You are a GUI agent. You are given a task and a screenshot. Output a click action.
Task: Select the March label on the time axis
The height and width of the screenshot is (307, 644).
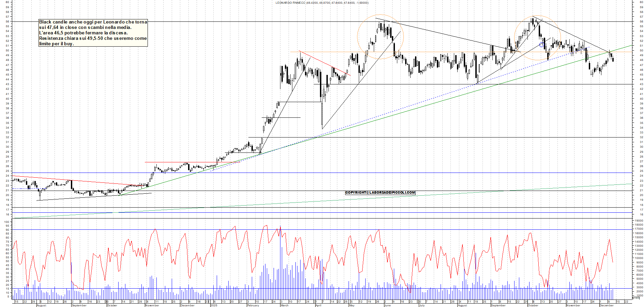(x=284, y=305)
